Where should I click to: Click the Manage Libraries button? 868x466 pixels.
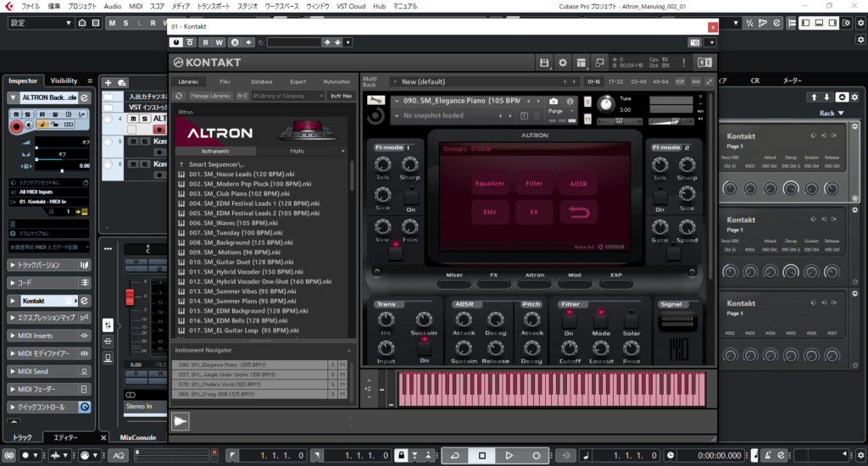pos(209,96)
